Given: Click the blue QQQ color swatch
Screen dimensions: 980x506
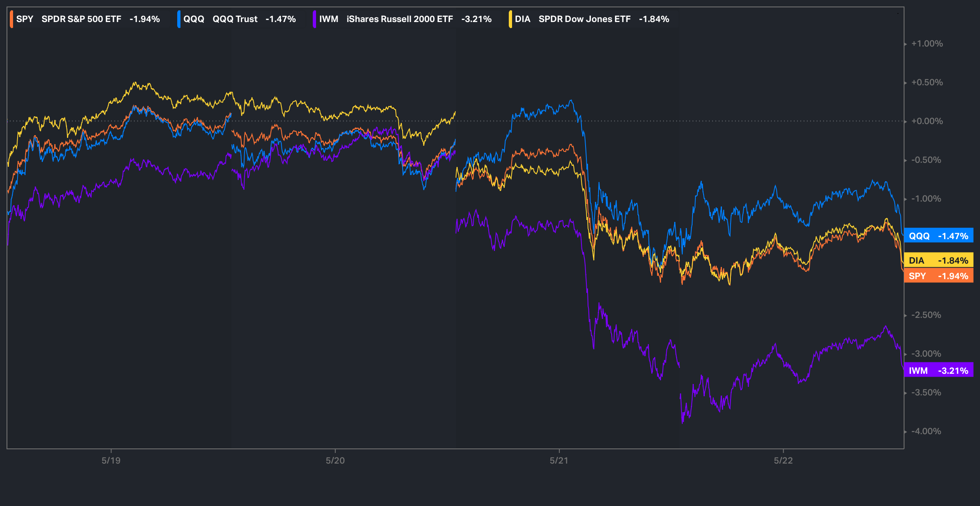Looking at the screenshot, I should click(179, 19).
